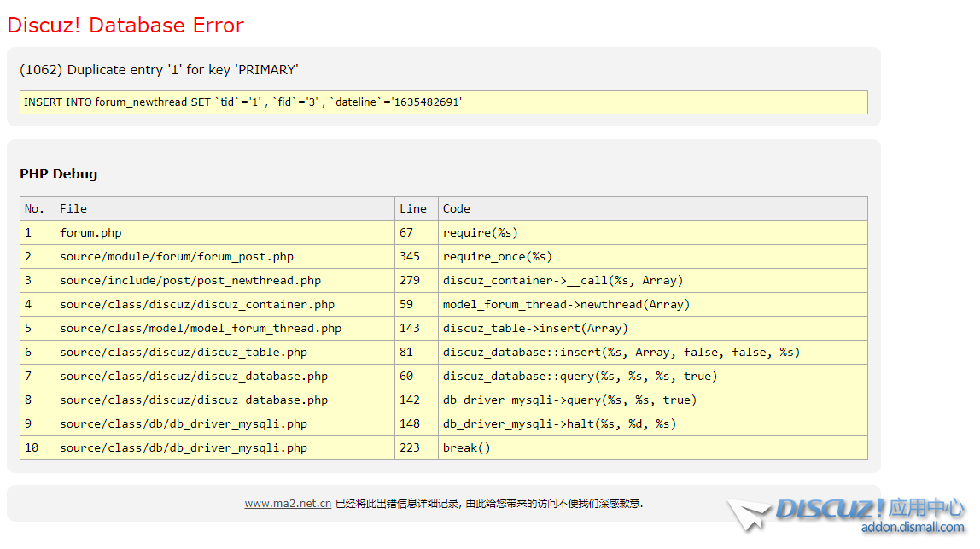Click the Discuz! 应用中心 watermark logo
The height and width of the screenshot is (549, 980).
[x=869, y=509]
